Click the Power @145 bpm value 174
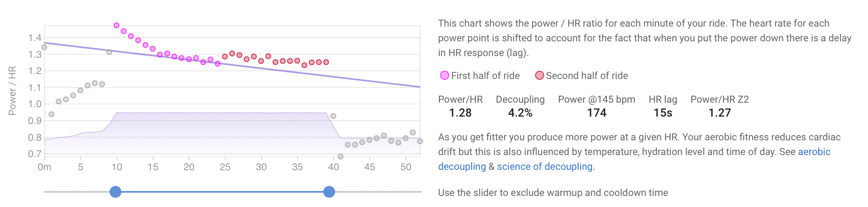The width and height of the screenshot is (868, 207). (597, 113)
